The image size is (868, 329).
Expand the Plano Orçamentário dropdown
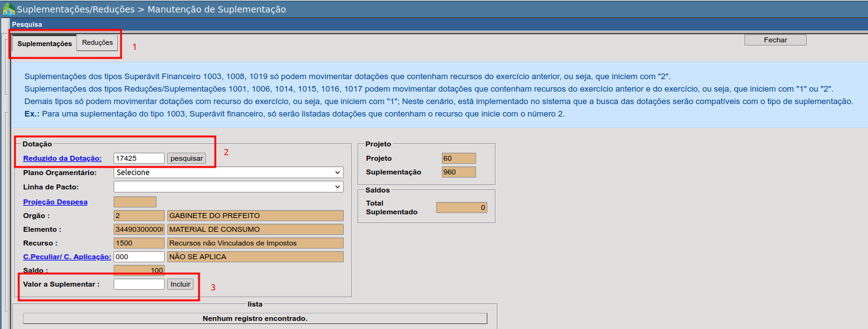228,173
